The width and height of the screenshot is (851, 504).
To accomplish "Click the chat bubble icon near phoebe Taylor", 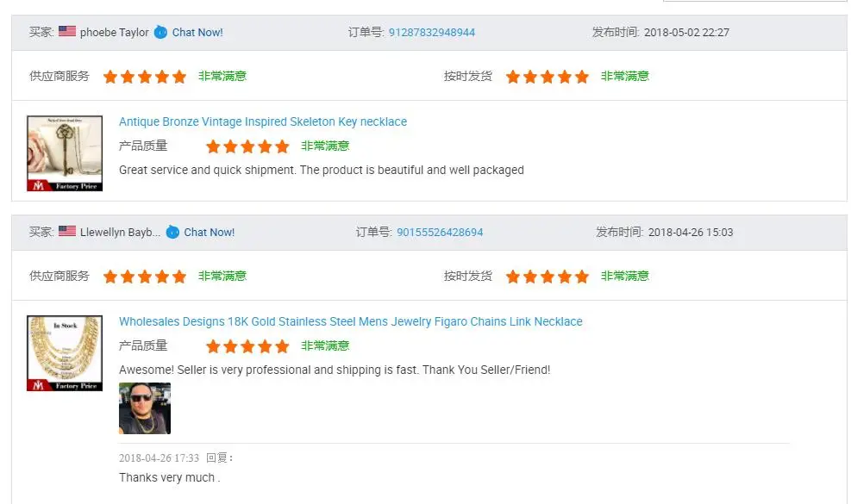I will point(161,33).
